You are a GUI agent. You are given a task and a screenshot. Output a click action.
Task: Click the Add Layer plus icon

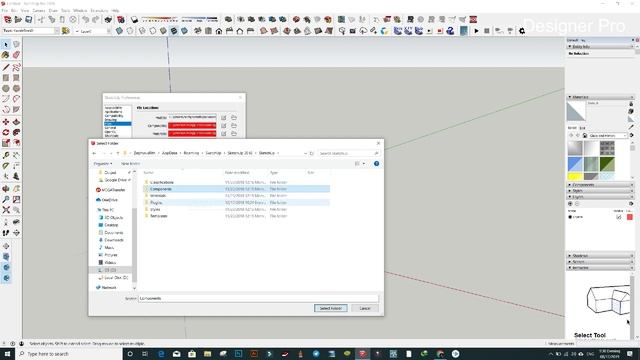tap(570, 204)
